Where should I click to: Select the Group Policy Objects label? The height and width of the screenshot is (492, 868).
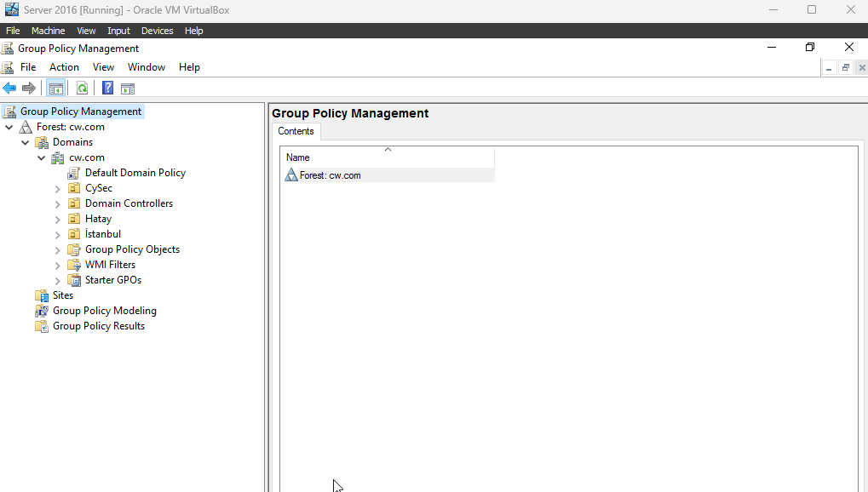click(132, 249)
